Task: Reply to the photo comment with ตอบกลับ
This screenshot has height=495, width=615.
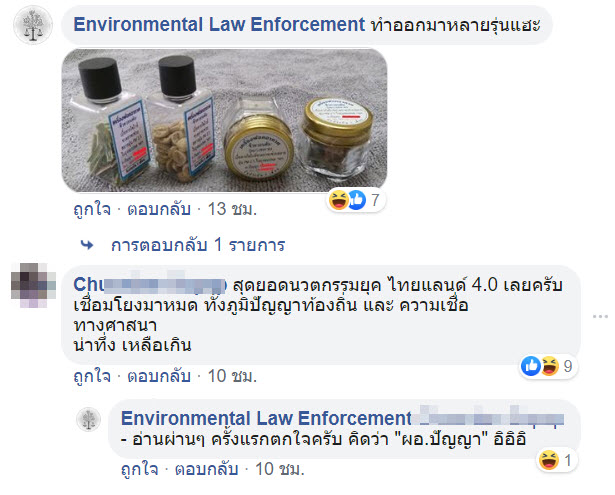Action: (x=159, y=209)
